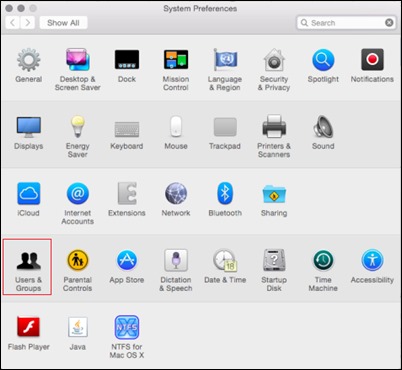The image size is (402, 370).
Task: Go forward with the right arrow button
Action: (x=28, y=23)
